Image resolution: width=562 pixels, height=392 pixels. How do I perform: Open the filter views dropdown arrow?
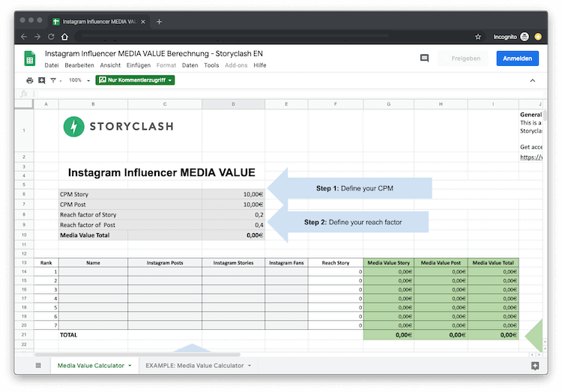61,81
